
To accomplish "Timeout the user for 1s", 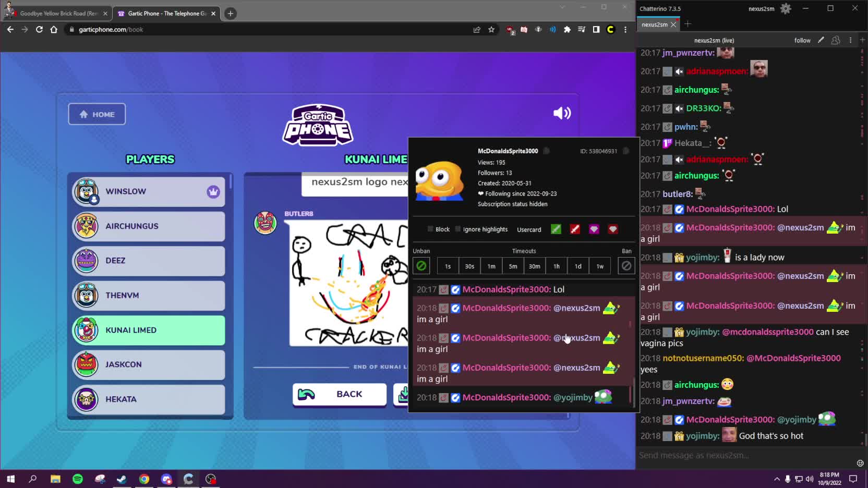I will click(448, 266).
